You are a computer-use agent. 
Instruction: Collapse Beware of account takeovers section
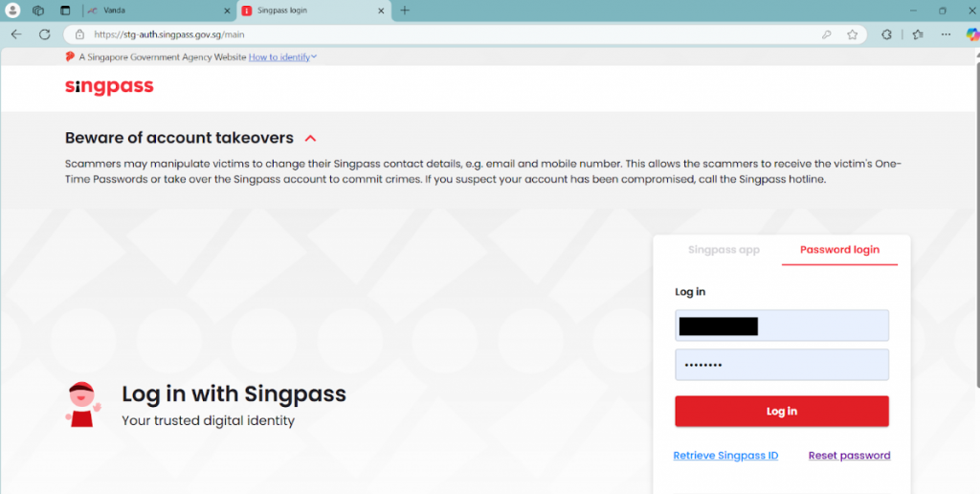pyautogui.click(x=311, y=138)
